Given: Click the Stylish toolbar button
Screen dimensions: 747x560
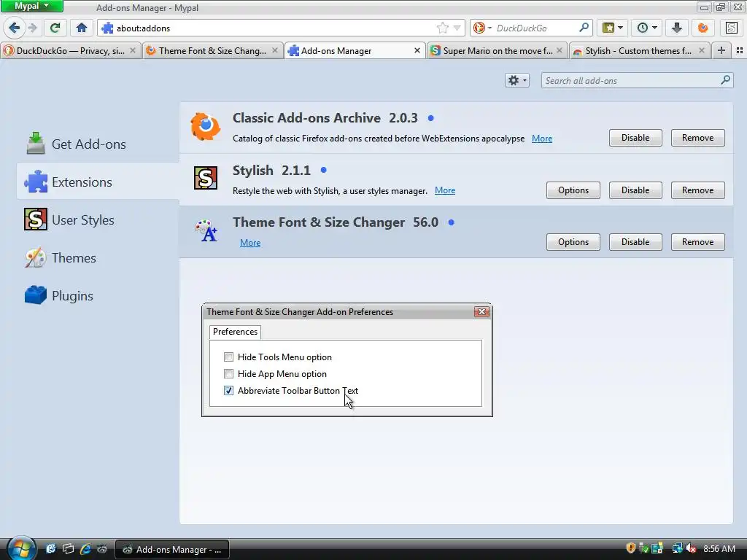Looking at the screenshot, I should click(732, 28).
